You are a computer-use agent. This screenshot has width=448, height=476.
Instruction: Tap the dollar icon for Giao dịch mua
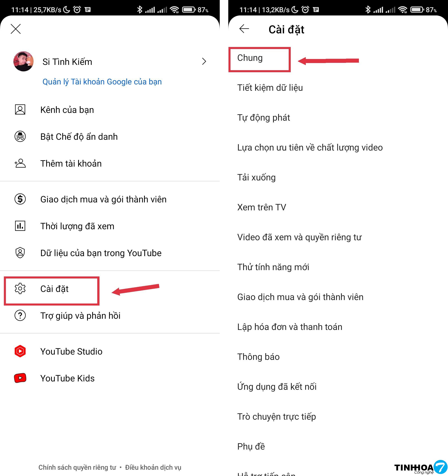[x=20, y=199]
